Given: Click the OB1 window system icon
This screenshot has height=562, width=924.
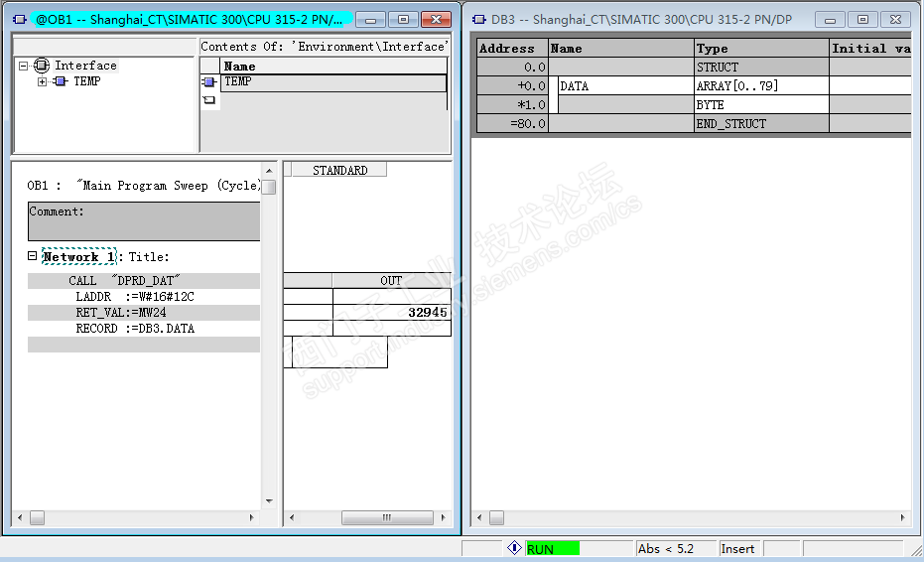Looking at the screenshot, I should point(20,20).
